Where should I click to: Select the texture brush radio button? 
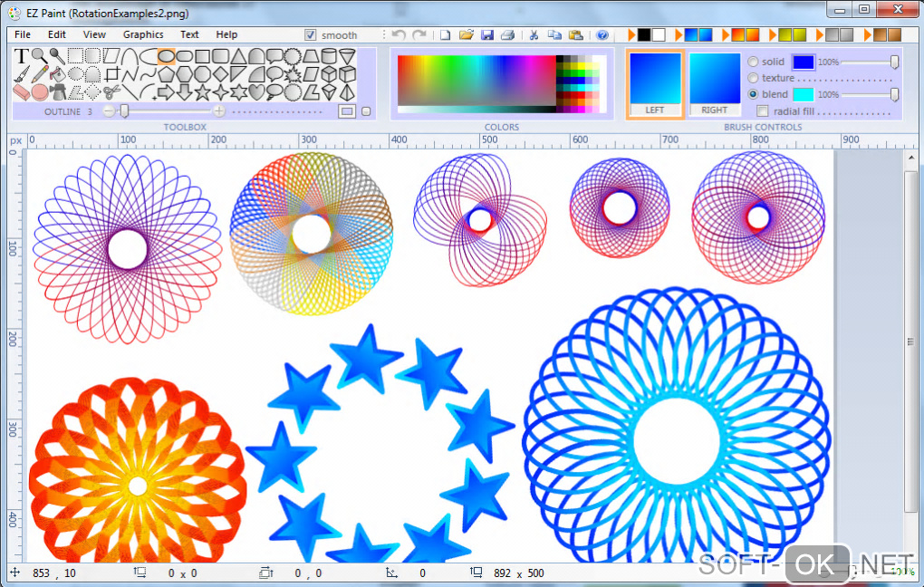coord(753,78)
